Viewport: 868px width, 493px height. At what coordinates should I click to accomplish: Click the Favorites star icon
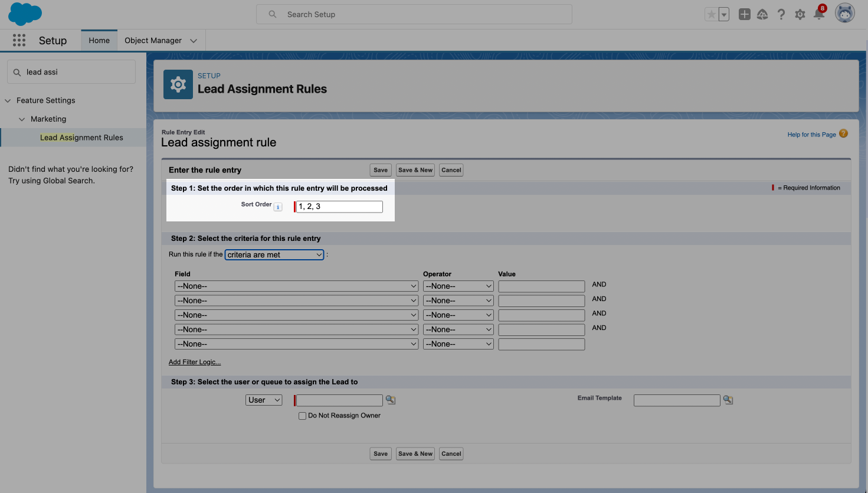tap(712, 15)
